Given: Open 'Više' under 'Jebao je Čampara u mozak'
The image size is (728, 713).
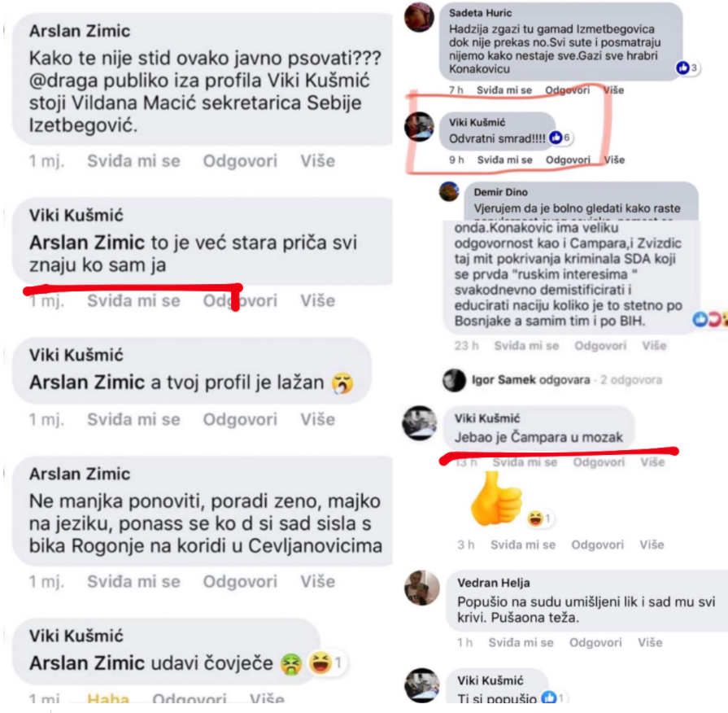Looking at the screenshot, I should (x=653, y=462).
